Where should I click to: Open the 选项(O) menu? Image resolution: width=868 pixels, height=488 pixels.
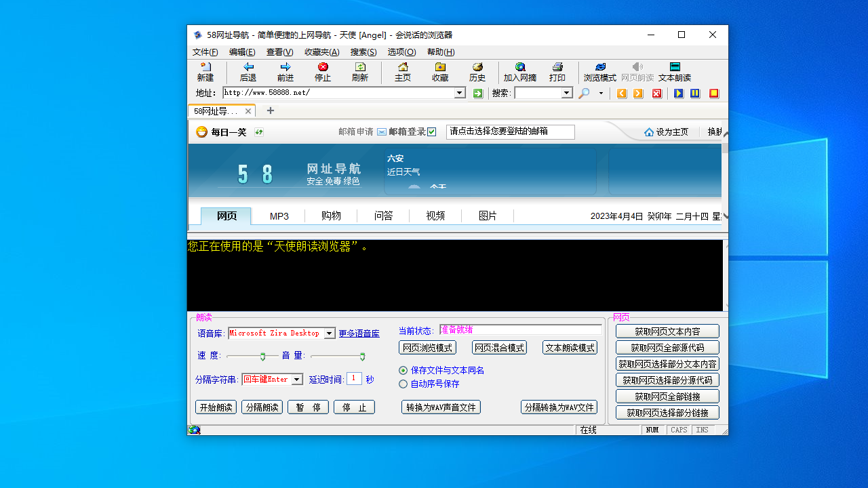click(x=401, y=52)
